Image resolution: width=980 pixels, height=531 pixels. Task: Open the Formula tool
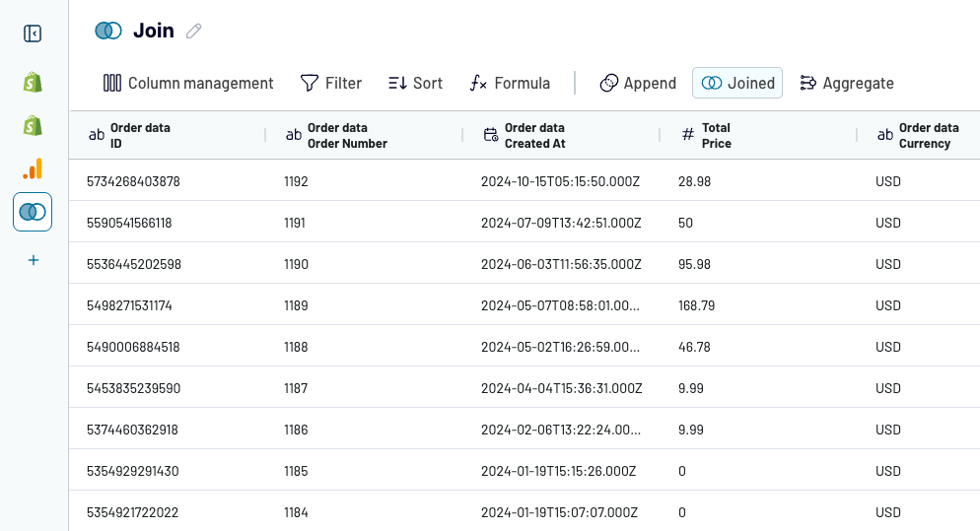click(510, 83)
